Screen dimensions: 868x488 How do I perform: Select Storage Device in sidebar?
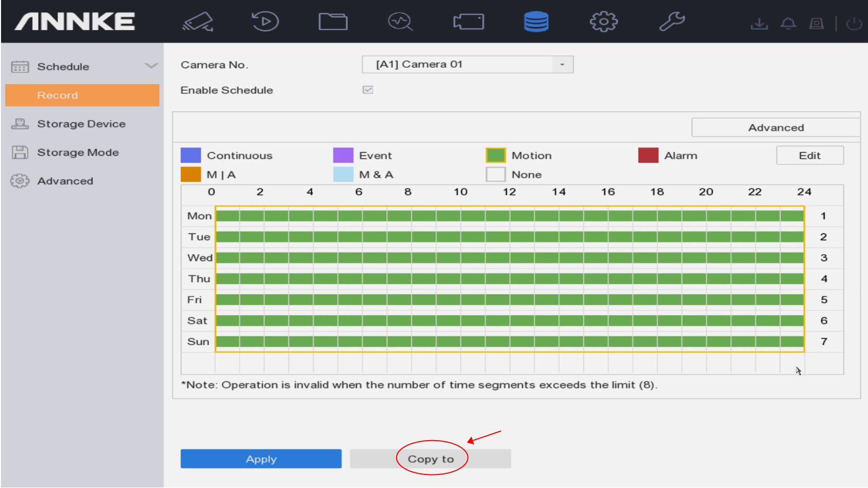click(81, 124)
